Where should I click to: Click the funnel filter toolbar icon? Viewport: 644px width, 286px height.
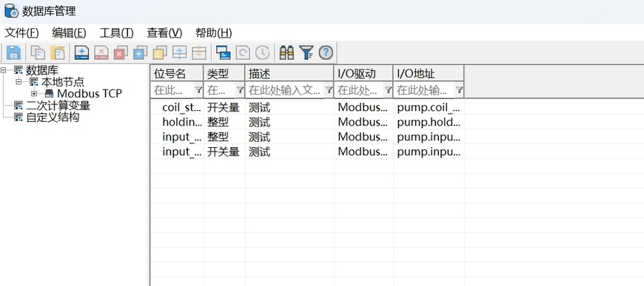click(306, 52)
